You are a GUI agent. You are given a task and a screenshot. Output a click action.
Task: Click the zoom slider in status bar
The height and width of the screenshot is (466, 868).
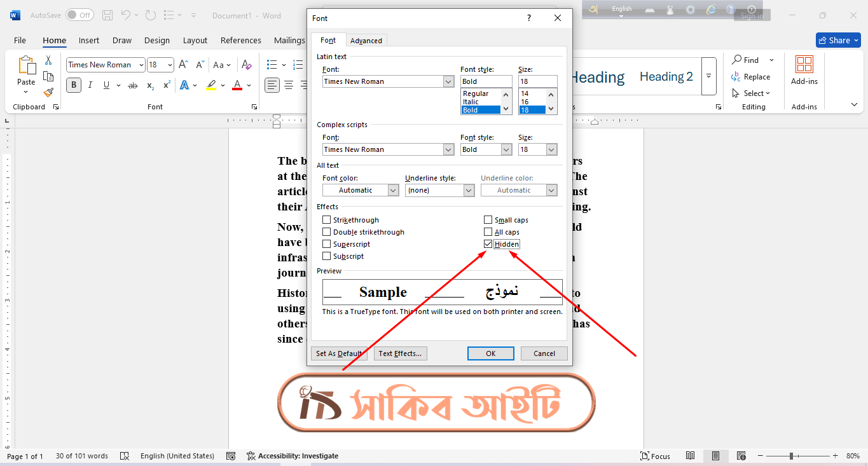791,456
